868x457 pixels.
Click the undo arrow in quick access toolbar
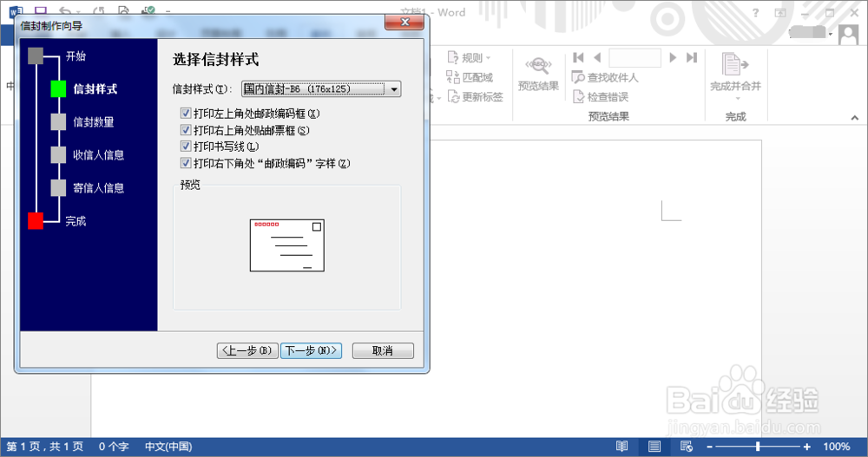click(x=65, y=10)
